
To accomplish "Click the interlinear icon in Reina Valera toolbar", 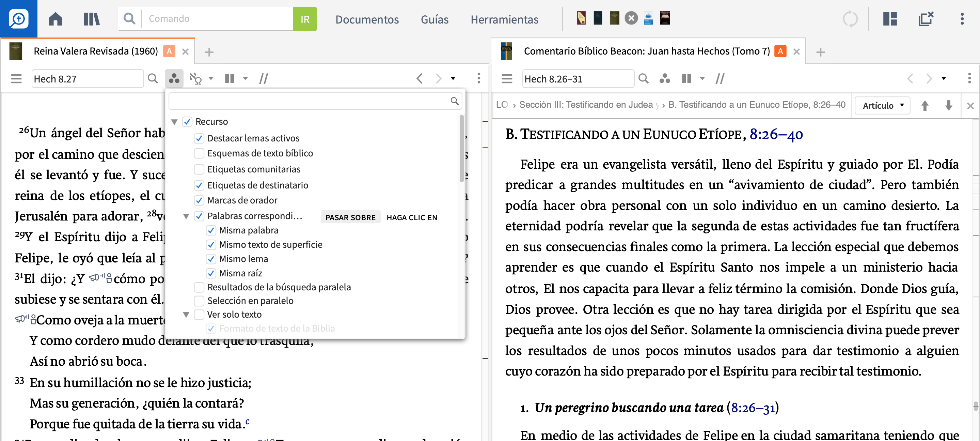I will tap(195, 79).
